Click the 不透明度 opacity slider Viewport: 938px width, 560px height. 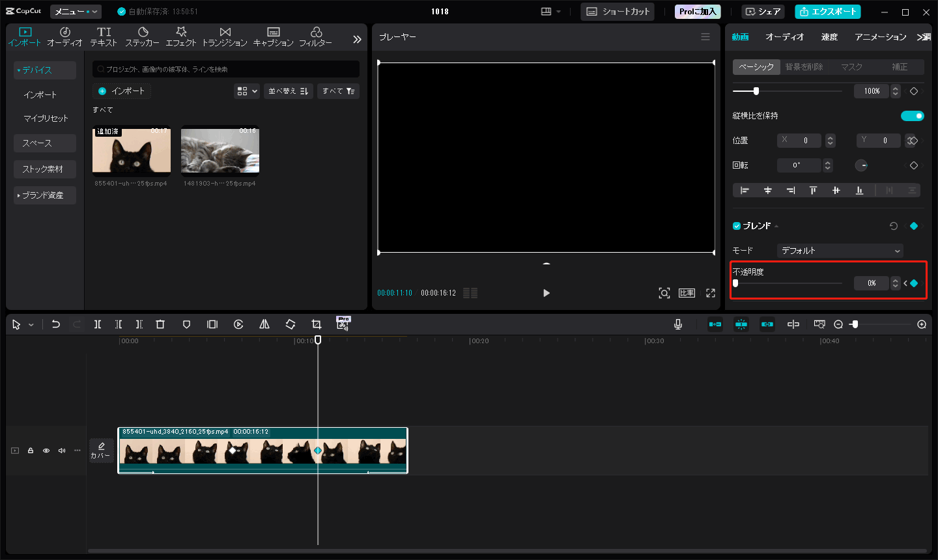tap(788, 283)
